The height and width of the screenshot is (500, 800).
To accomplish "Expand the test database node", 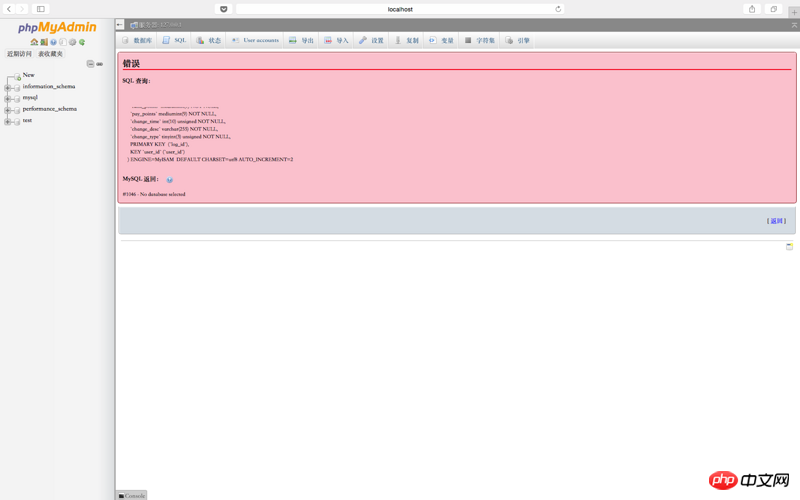I will 7,121.
